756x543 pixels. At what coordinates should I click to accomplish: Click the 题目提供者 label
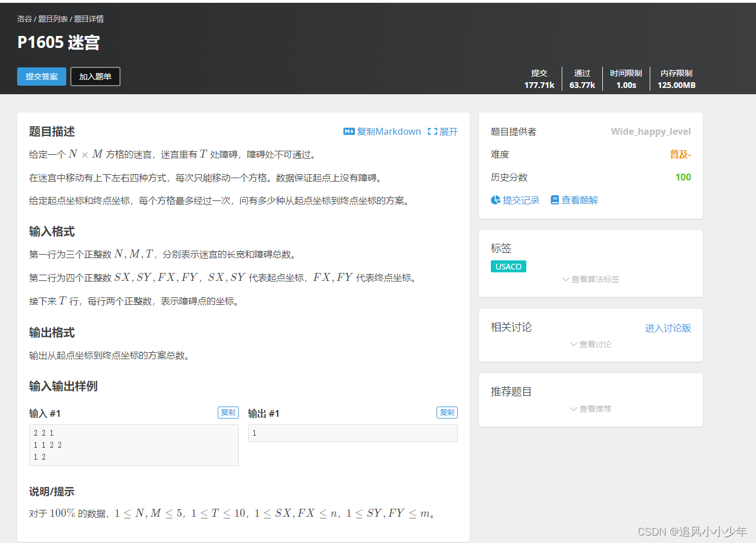514,131
